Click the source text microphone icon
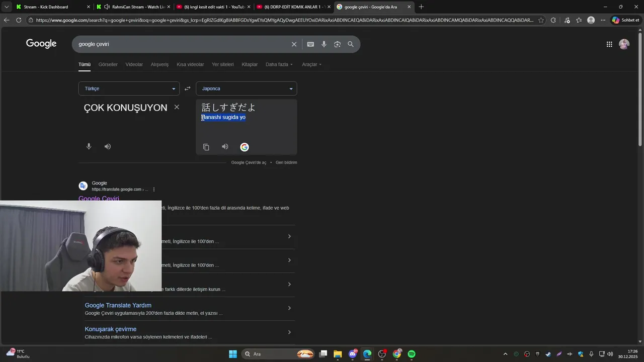The width and height of the screenshot is (644, 362). tap(89, 146)
